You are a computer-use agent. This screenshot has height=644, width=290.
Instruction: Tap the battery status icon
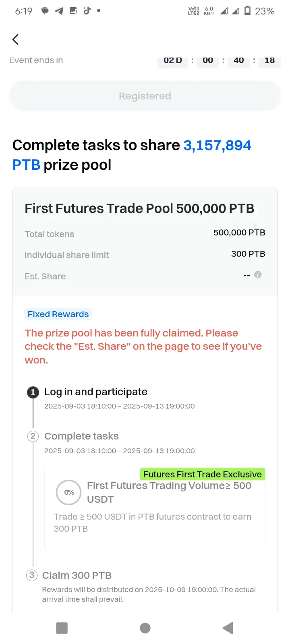(x=248, y=10)
